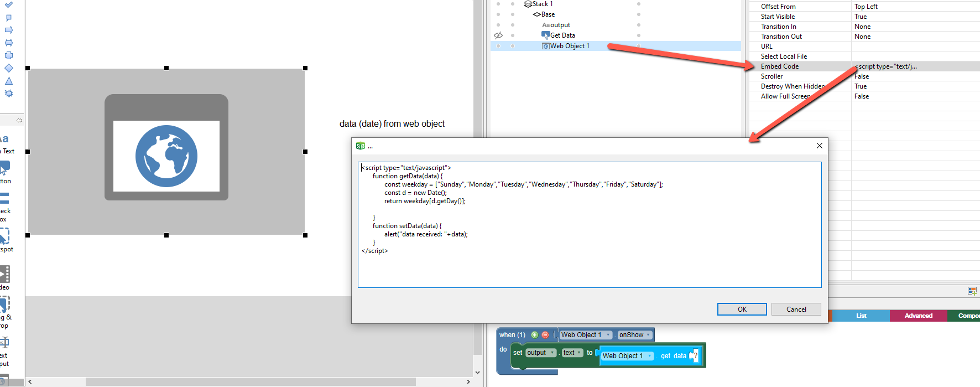Pick the Drag & Drop widget from palette
The image size is (980, 387).
click(x=5, y=312)
